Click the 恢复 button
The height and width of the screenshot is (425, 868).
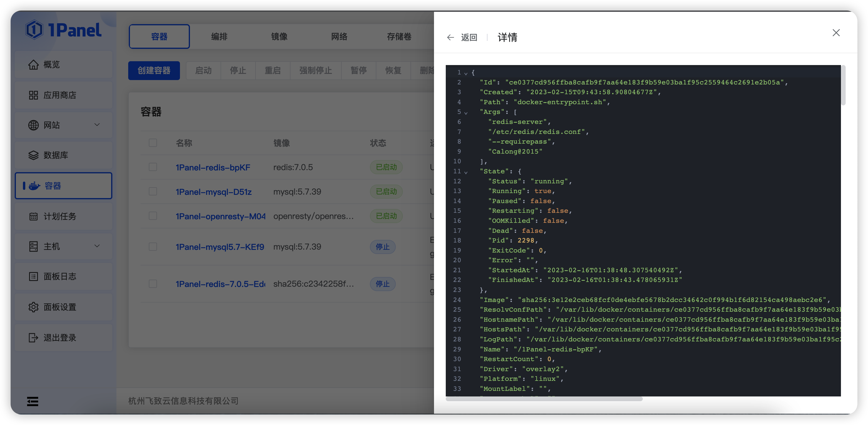tap(393, 71)
